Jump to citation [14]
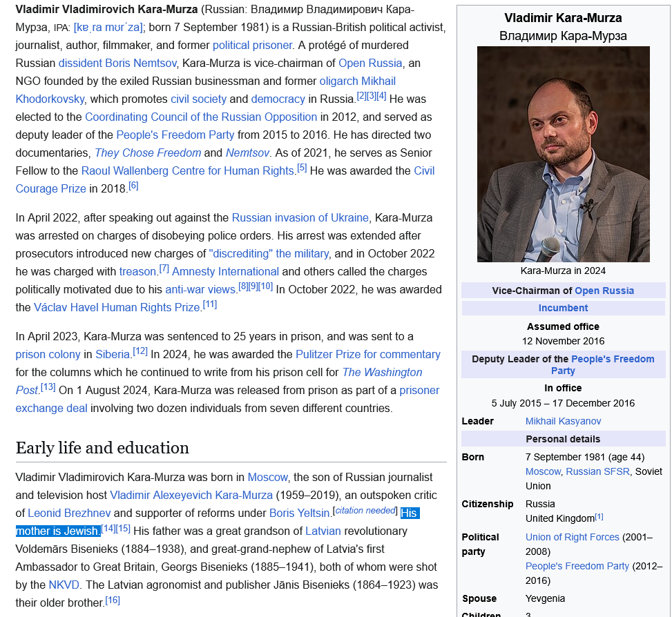Viewport: 672px width, 617px height. [x=108, y=529]
